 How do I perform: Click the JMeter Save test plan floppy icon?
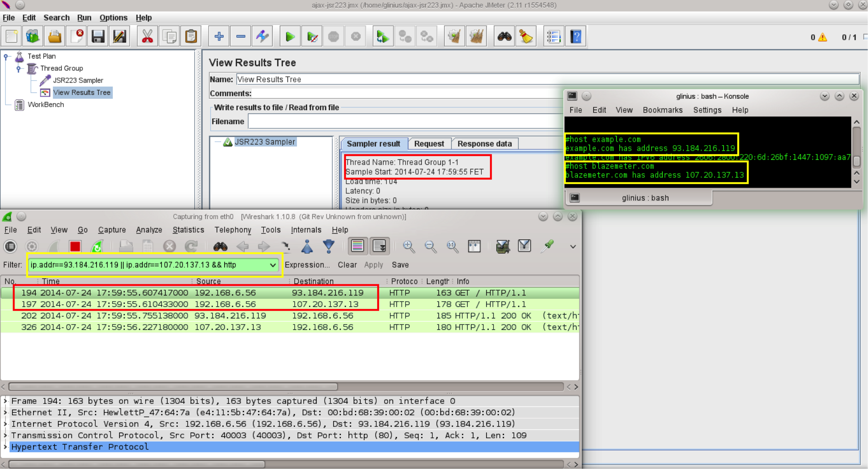(98, 36)
